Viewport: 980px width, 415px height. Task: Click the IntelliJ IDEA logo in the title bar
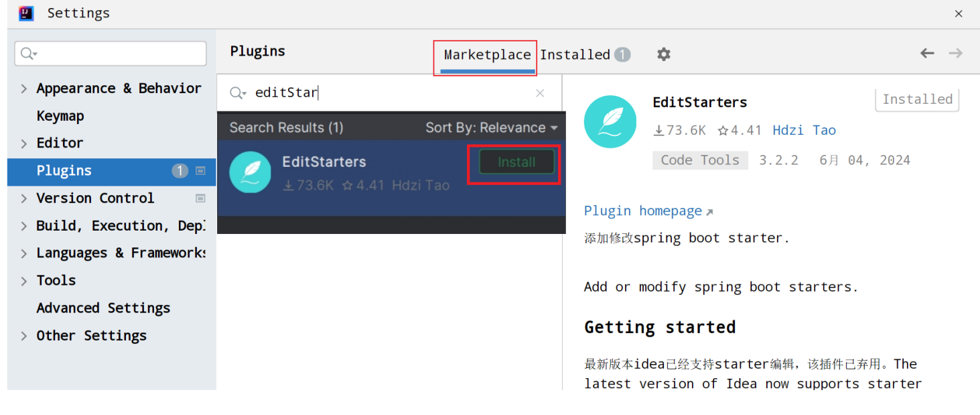click(26, 13)
